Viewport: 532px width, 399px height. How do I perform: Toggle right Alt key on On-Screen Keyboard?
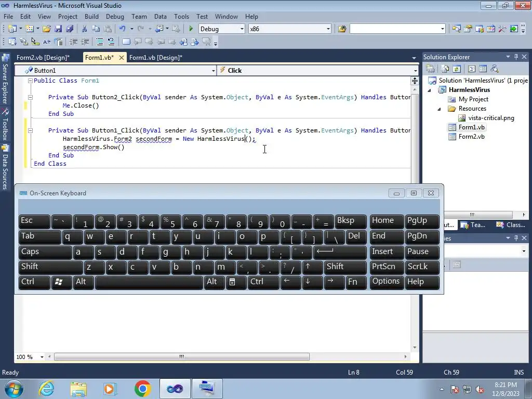pyautogui.click(x=215, y=282)
